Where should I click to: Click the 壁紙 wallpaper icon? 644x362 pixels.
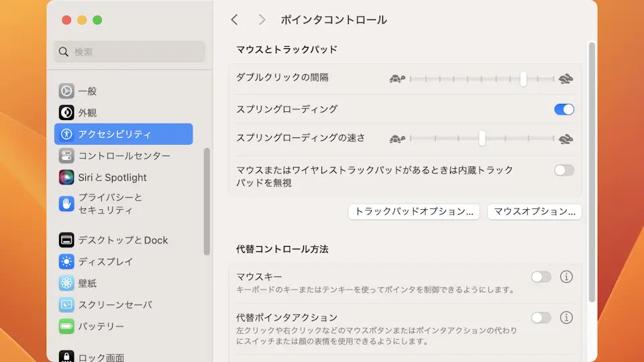(66, 283)
